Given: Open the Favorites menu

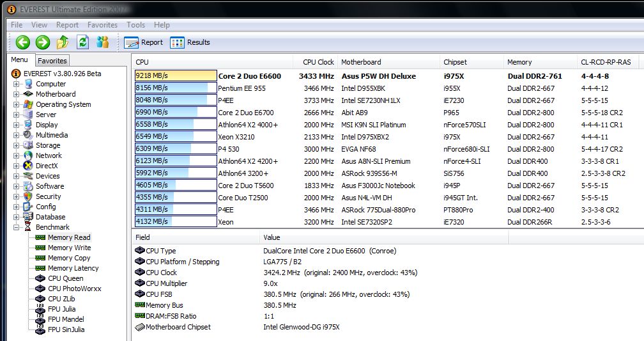Looking at the screenshot, I should (102, 25).
